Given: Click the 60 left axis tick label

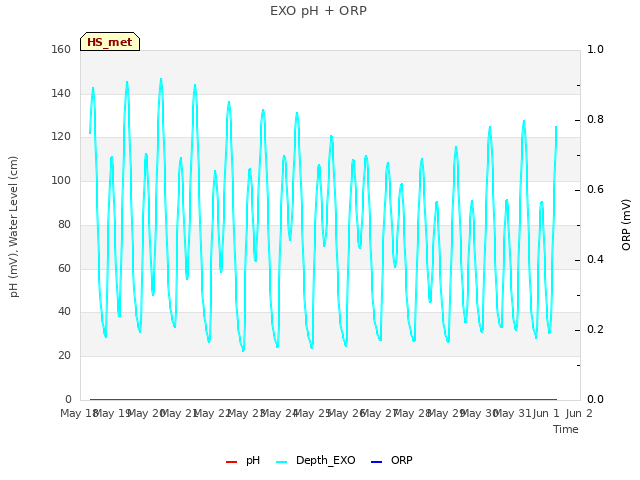Looking at the screenshot, I should [64, 268].
